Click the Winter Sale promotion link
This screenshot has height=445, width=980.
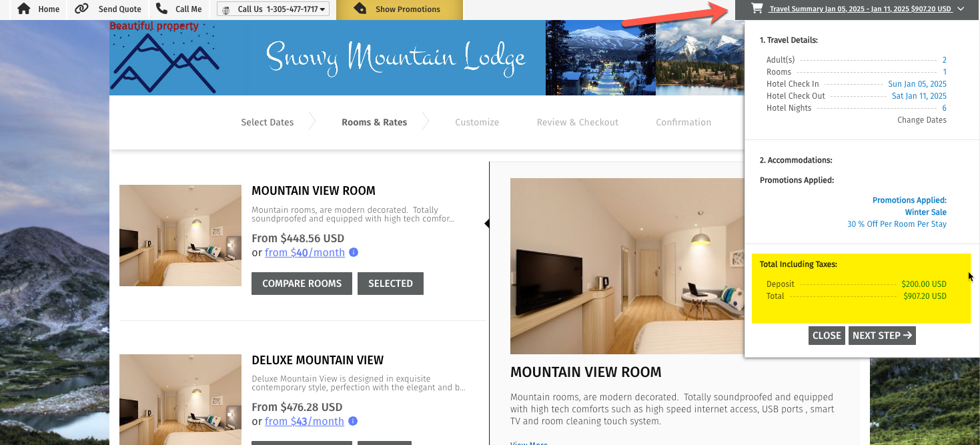point(926,212)
